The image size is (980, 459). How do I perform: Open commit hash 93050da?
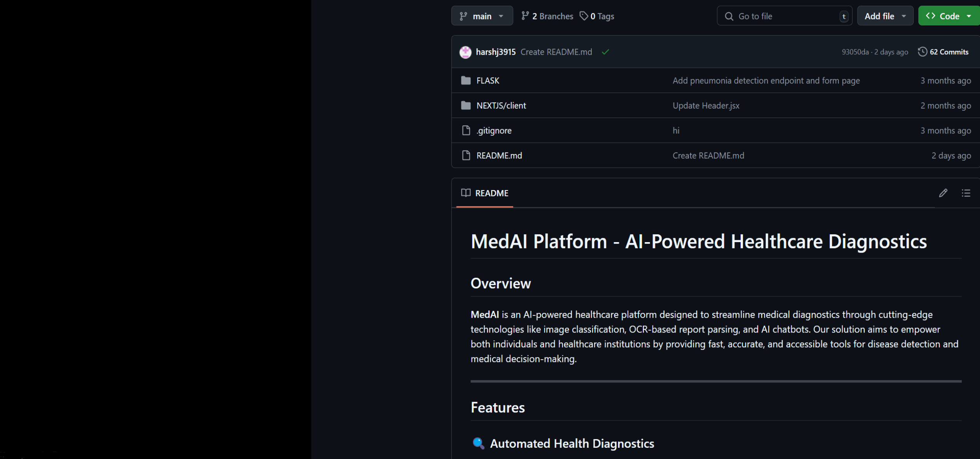click(855, 52)
